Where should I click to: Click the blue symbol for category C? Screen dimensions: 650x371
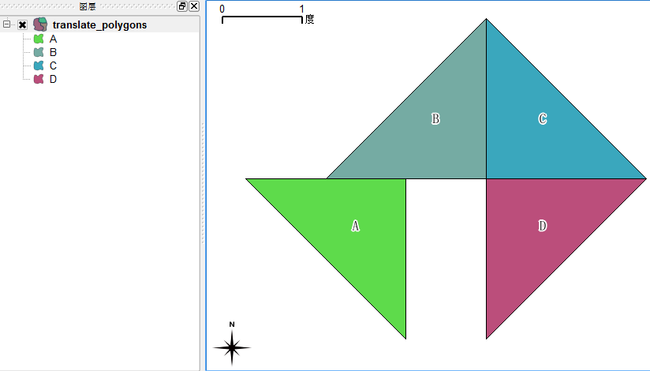tap(39, 65)
